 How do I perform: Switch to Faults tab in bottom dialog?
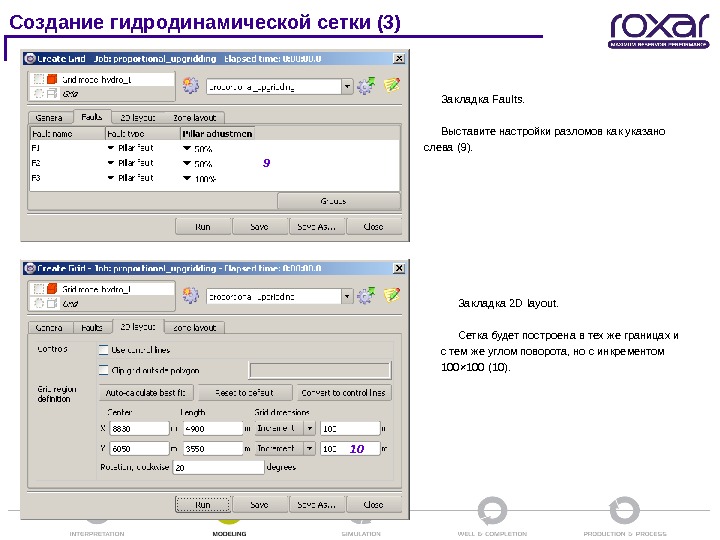[x=92, y=327]
